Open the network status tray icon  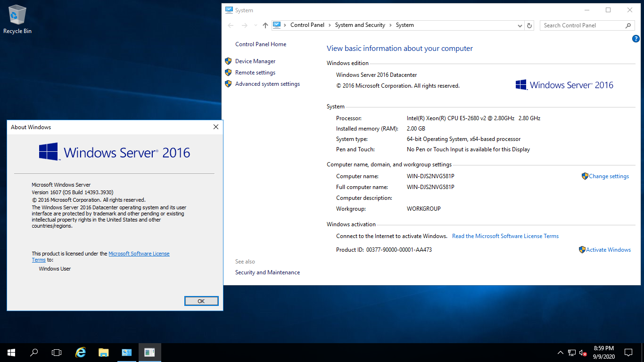571,352
